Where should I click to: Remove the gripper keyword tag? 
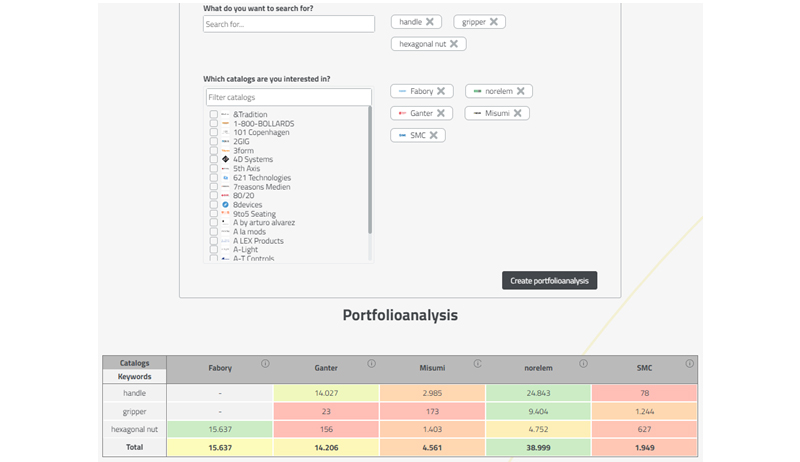coord(493,22)
